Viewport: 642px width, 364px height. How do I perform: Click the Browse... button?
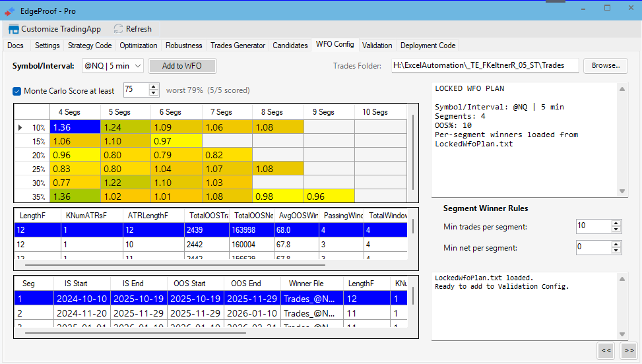pos(606,65)
